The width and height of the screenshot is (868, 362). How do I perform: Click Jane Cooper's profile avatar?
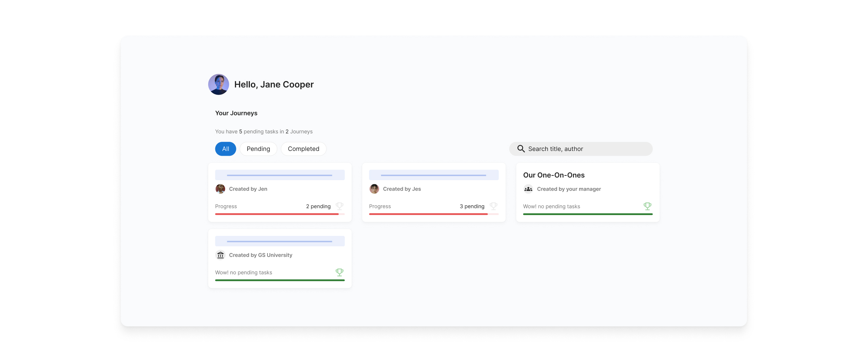coord(218,84)
